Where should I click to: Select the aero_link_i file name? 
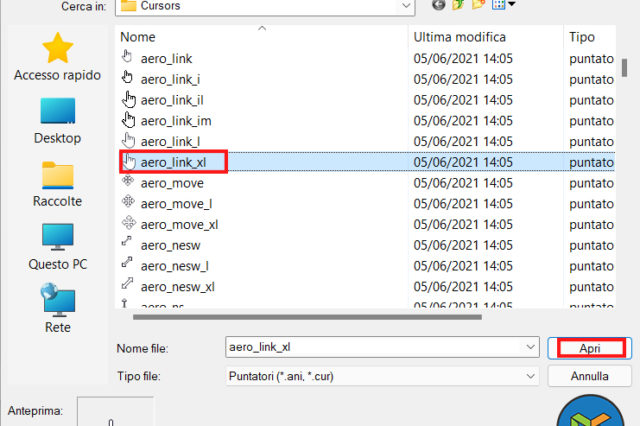click(171, 80)
